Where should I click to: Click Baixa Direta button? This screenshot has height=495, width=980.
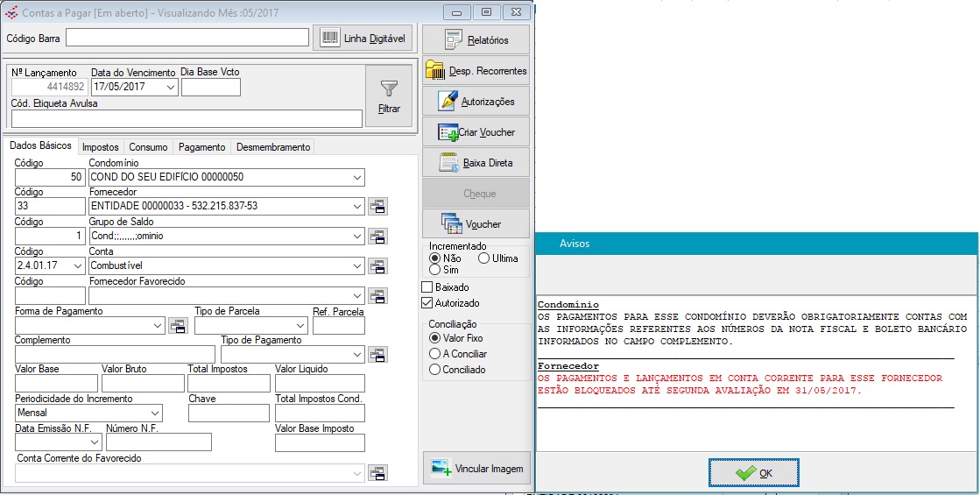[x=476, y=163]
